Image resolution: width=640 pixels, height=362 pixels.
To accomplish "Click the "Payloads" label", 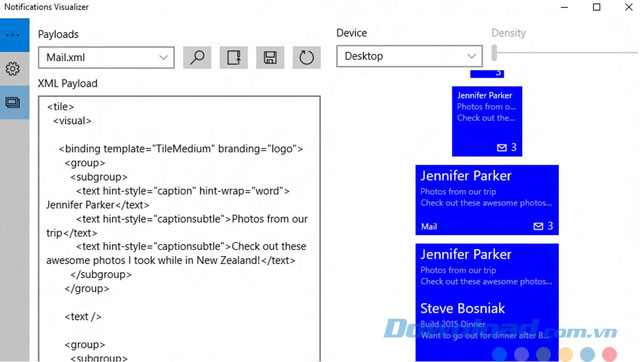I will pos(58,34).
